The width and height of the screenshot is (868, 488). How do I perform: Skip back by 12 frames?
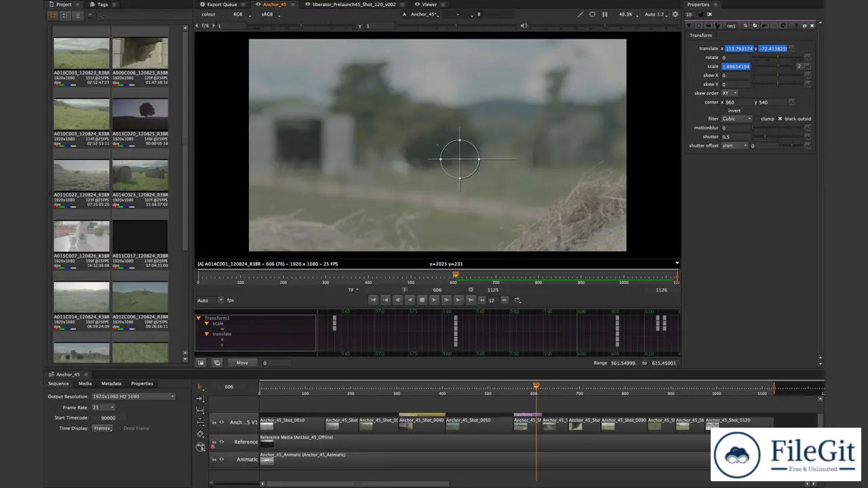tap(482, 300)
